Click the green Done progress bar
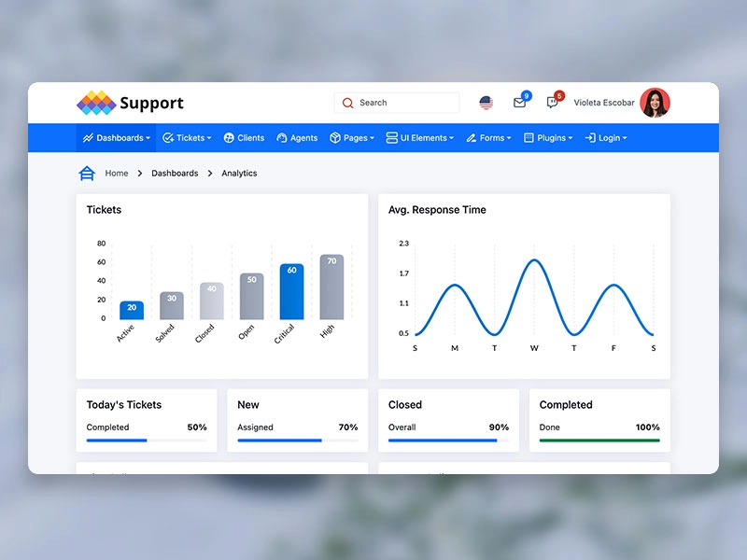The image size is (747, 560). pos(599,441)
